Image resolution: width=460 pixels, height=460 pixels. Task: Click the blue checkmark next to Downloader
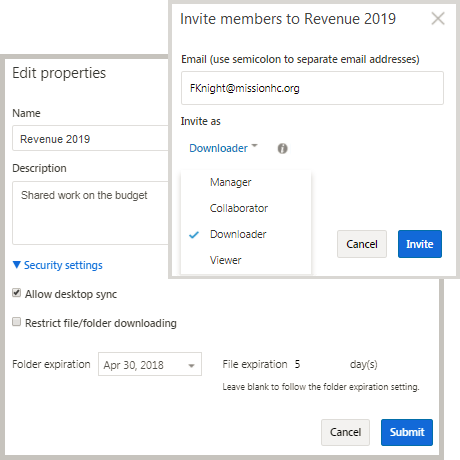point(194,235)
